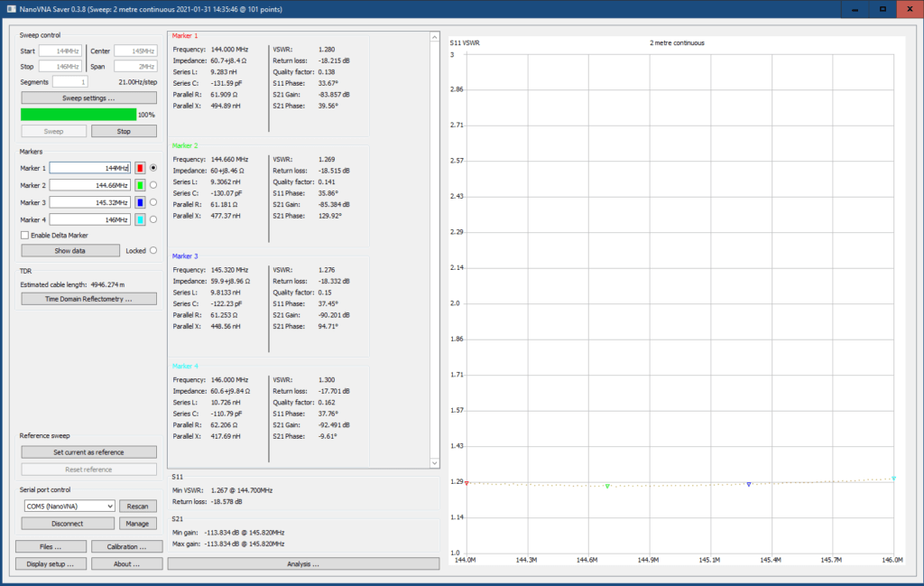Click the Show data button
The image size is (924, 586).
point(70,250)
